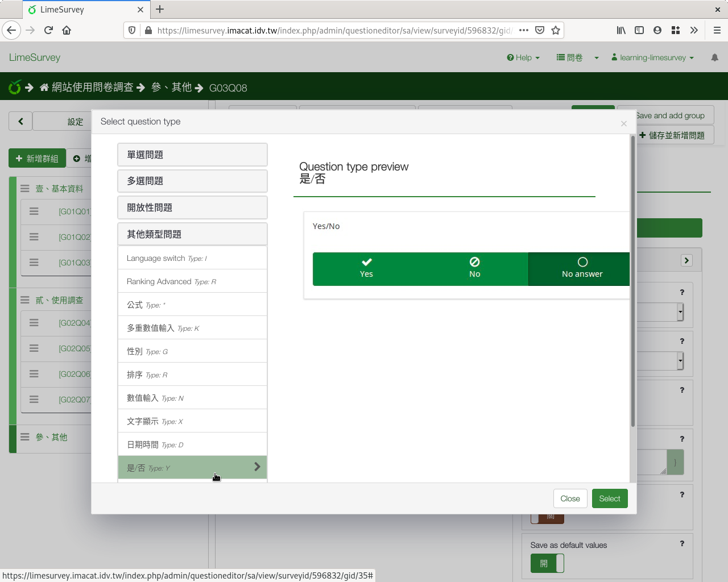Choose 多重數值輸入 question type
This screenshot has width=728, height=582.
point(192,328)
